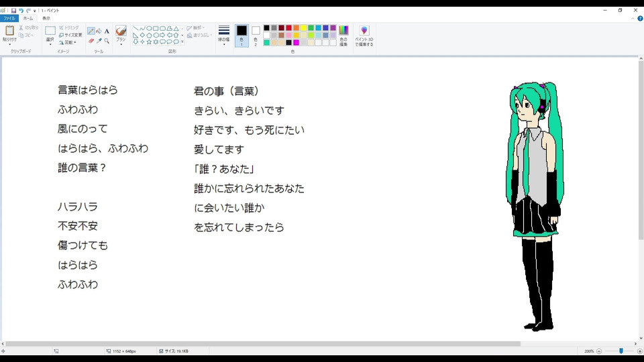Viewport: 644px width, 362px height.
Task: Click the Copy (コピー) button
Action: coord(26,36)
